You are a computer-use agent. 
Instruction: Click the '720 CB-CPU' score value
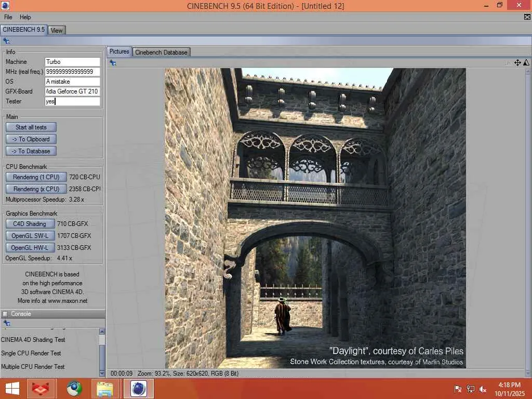click(85, 177)
